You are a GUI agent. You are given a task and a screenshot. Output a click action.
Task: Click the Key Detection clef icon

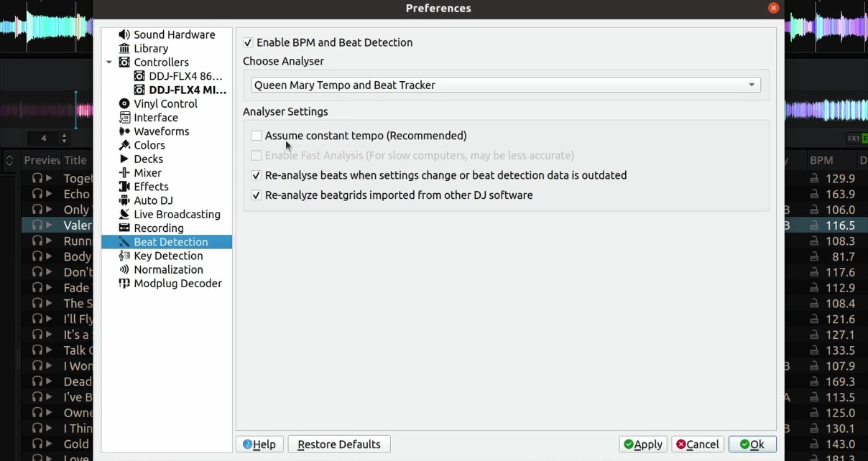click(124, 256)
